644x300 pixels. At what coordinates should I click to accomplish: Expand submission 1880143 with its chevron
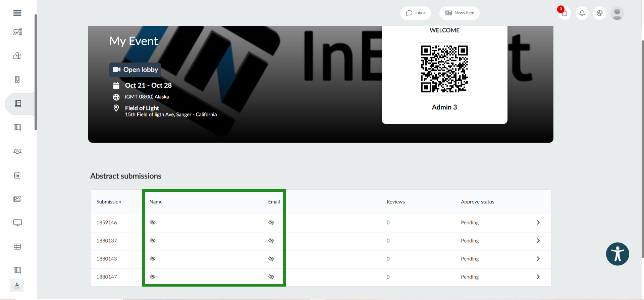(538, 259)
